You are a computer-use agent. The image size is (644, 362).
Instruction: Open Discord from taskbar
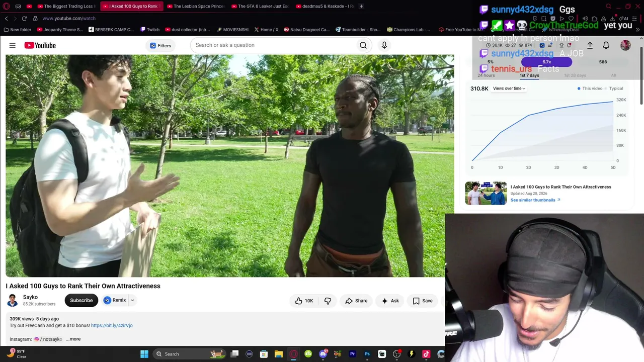[x=323, y=354]
